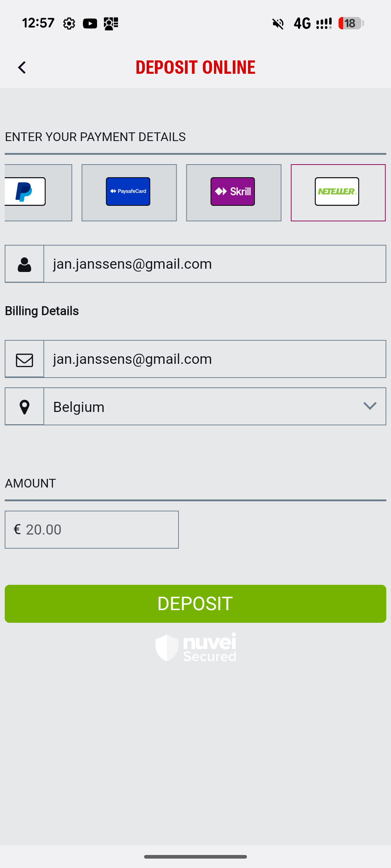Tap the back arrow icon

click(22, 68)
